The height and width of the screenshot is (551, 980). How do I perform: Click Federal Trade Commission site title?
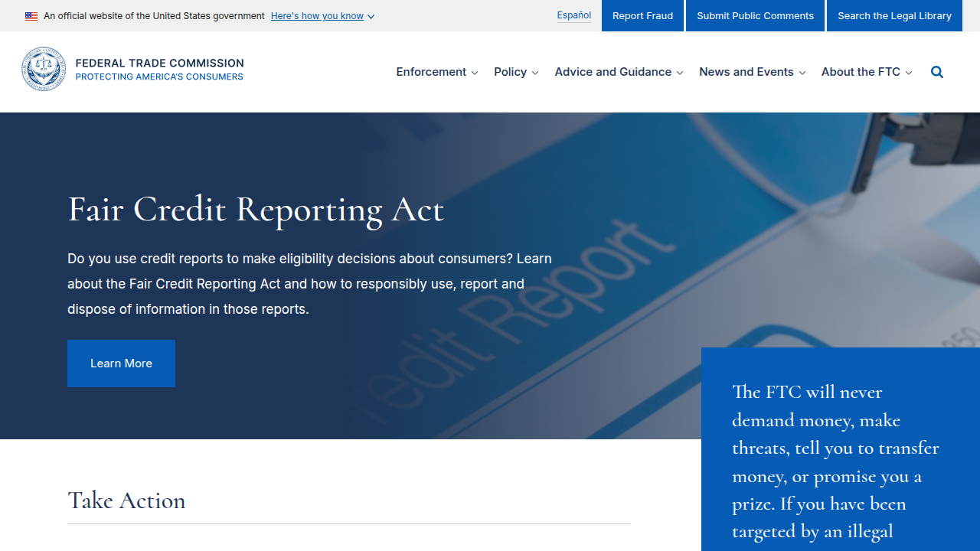[159, 63]
